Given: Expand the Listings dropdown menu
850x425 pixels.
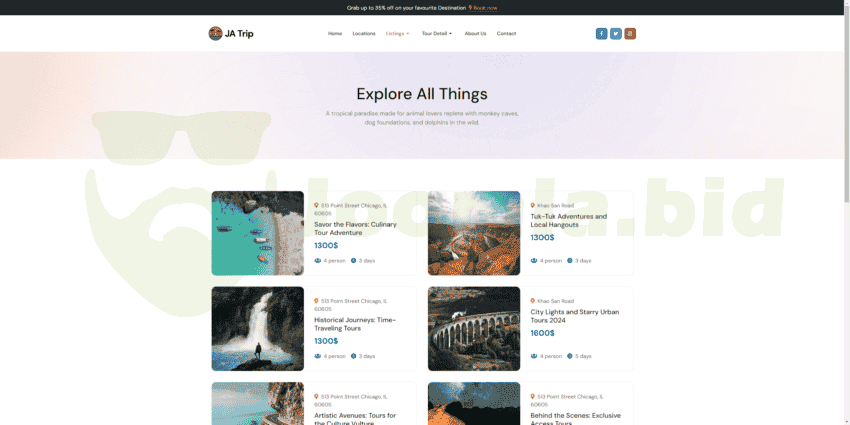Looking at the screenshot, I should pyautogui.click(x=397, y=34).
